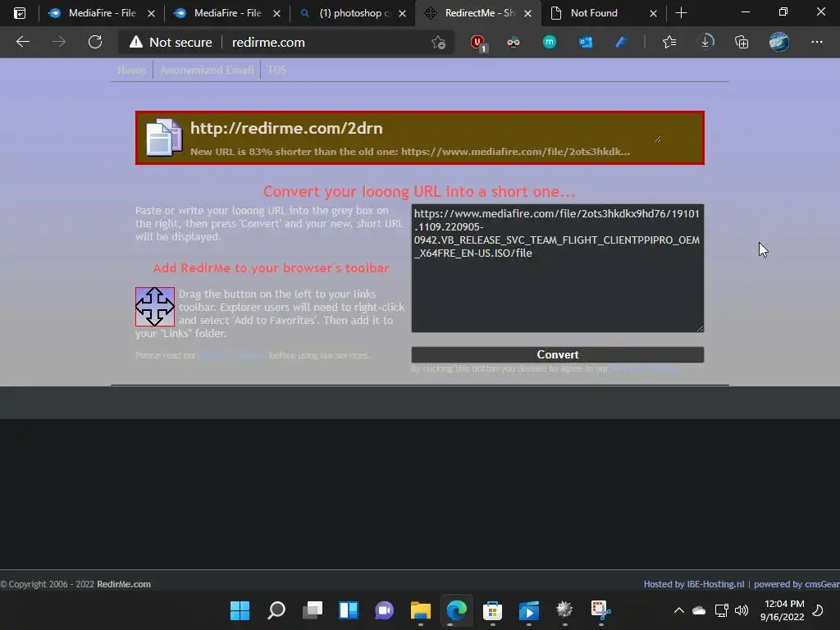
Task: Open the cmsGear footer link
Action: pos(822,584)
